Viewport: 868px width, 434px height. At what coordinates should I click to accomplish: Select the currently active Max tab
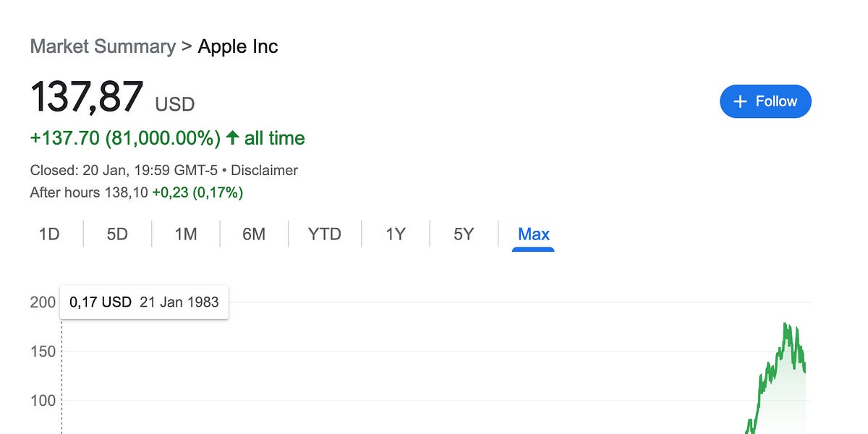(533, 234)
